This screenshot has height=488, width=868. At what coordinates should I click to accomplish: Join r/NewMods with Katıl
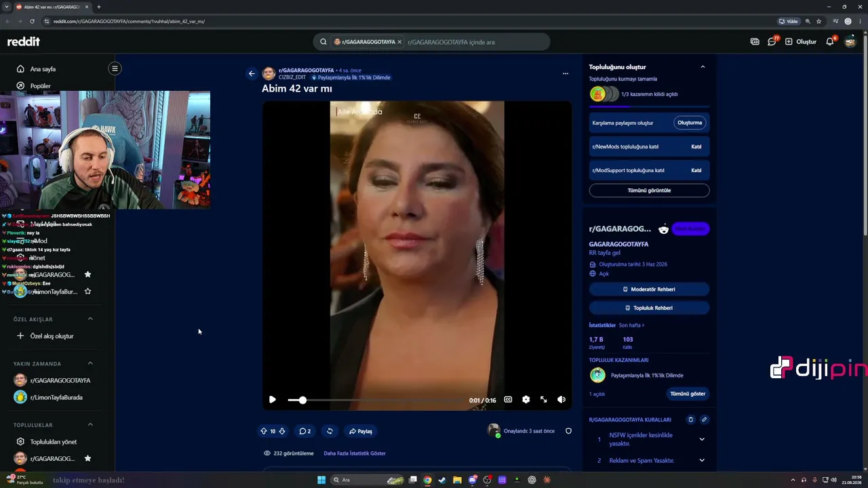coord(696,146)
